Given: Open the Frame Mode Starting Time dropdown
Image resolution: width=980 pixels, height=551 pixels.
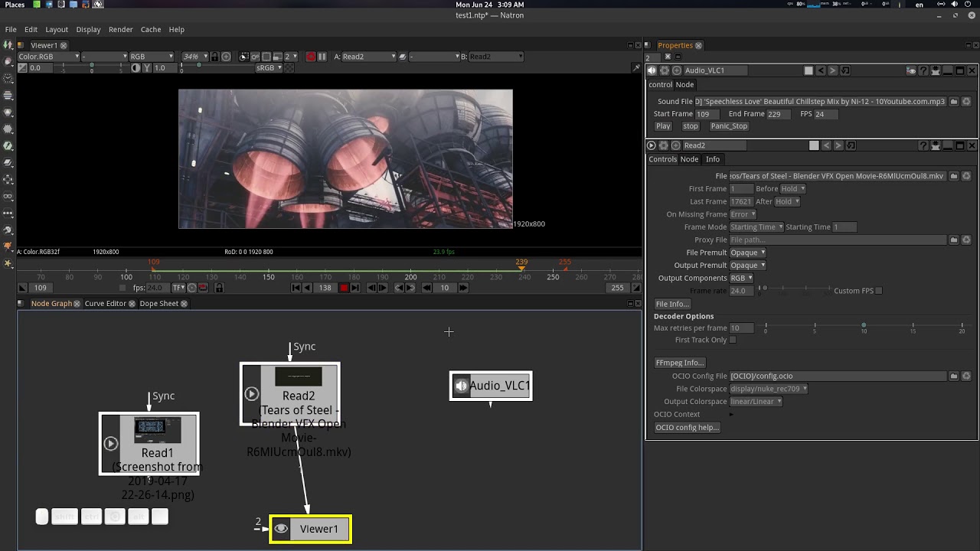Looking at the screenshot, I should click(756, 227).
